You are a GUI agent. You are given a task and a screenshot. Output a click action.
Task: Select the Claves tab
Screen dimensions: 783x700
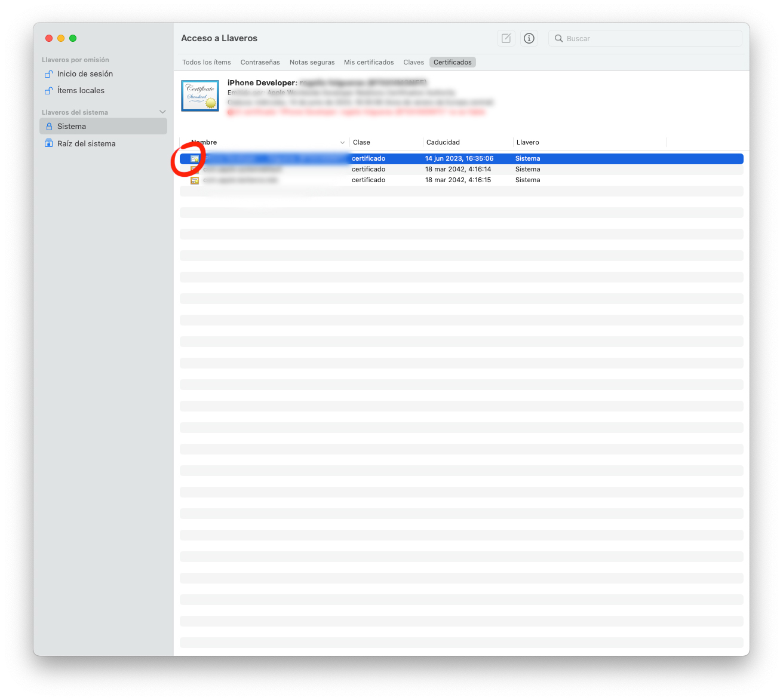(413, 62)
